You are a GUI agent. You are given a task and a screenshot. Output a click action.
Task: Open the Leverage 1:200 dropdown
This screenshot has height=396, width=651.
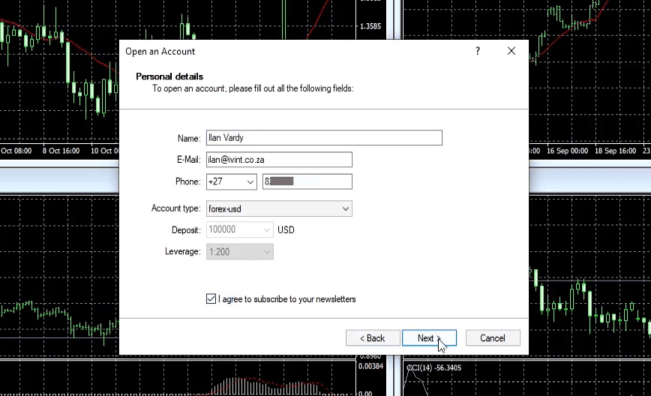pos(240,252)
